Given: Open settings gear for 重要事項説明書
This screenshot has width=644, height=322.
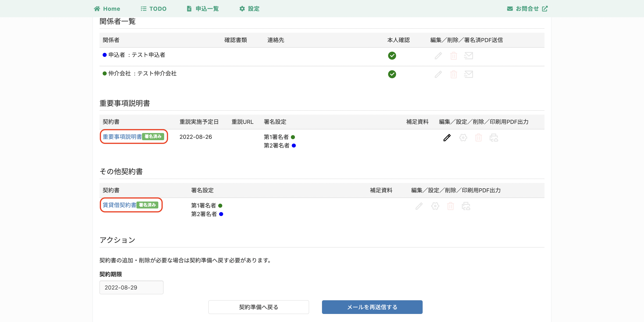Looking at the screenshot, I should [463, 137].
